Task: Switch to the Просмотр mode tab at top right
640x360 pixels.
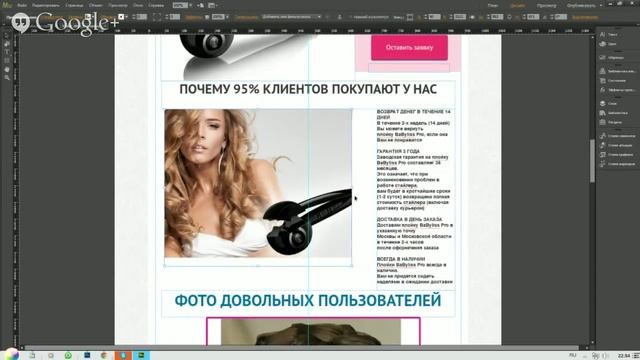Action: (546, 5)
